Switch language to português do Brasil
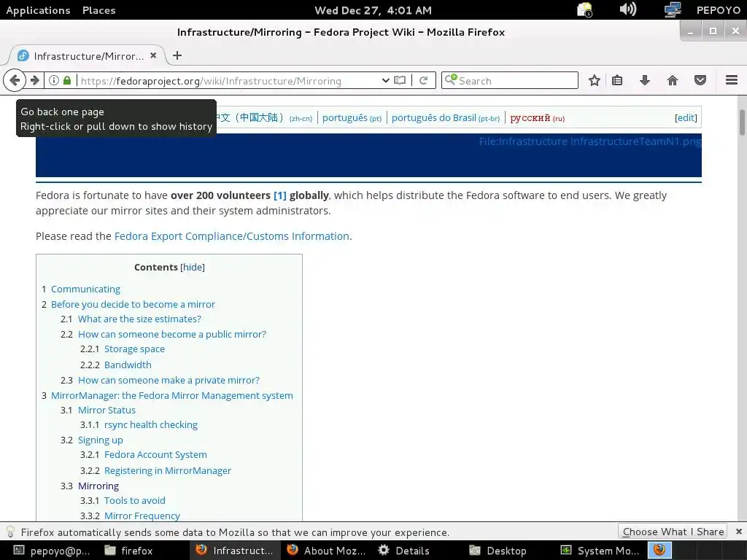Screen dimensions: 747x560 point(446,117)
